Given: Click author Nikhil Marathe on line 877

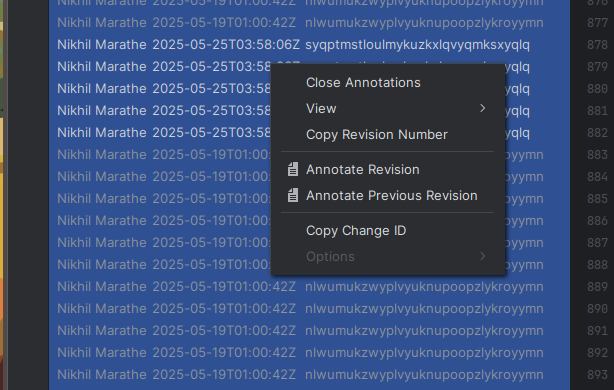Looking at the screenshot, I should click(x=102, y=23).
